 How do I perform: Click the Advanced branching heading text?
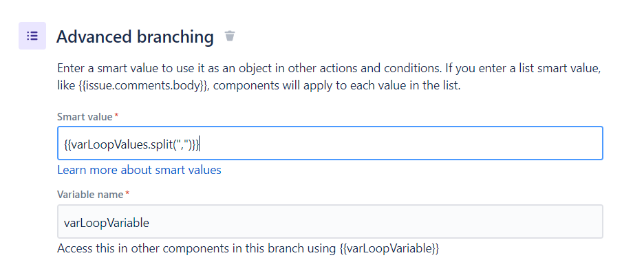[135, 36]
